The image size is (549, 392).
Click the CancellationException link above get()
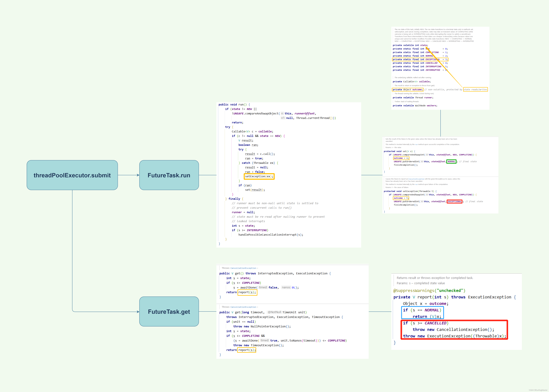(x=243, y=268)
